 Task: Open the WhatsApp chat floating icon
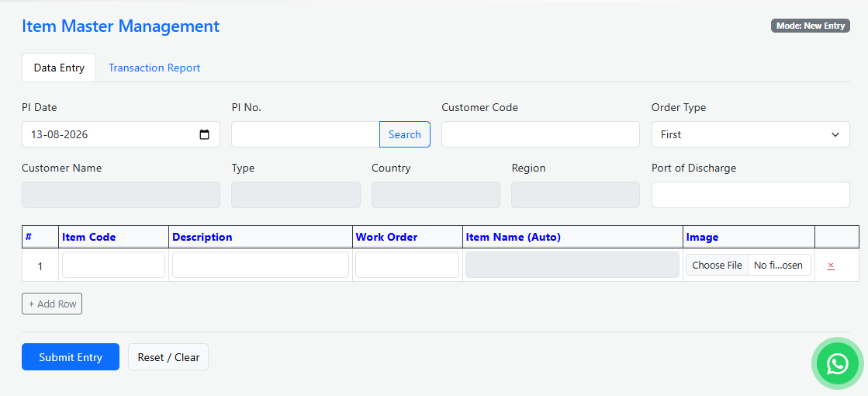click(x=838, y=363)
